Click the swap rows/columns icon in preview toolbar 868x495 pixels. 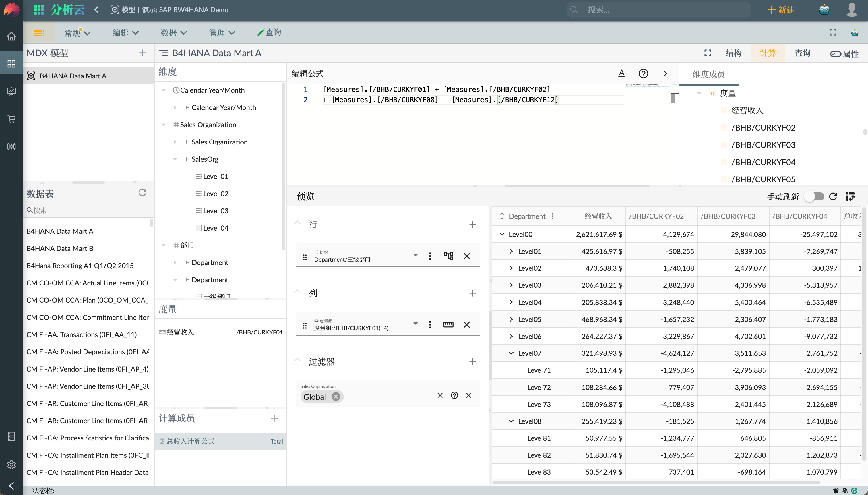point(851,196)
